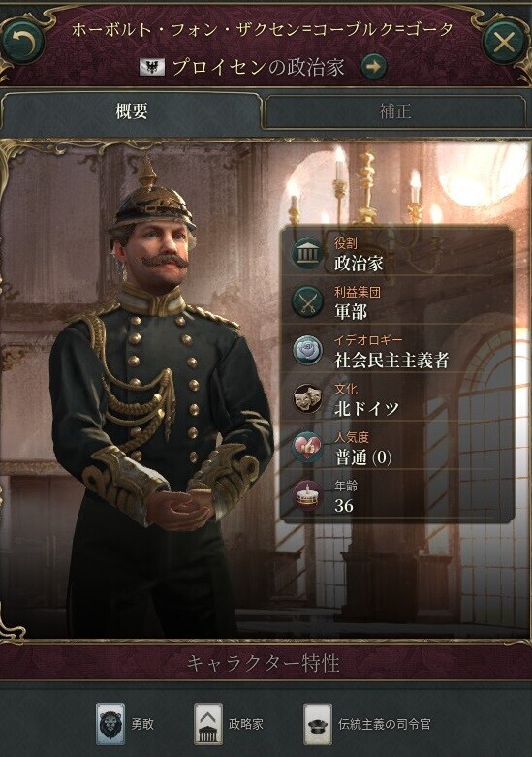Click the rose ideology icon
Viewport: 532px width, 757px height.
click(307, 350)
